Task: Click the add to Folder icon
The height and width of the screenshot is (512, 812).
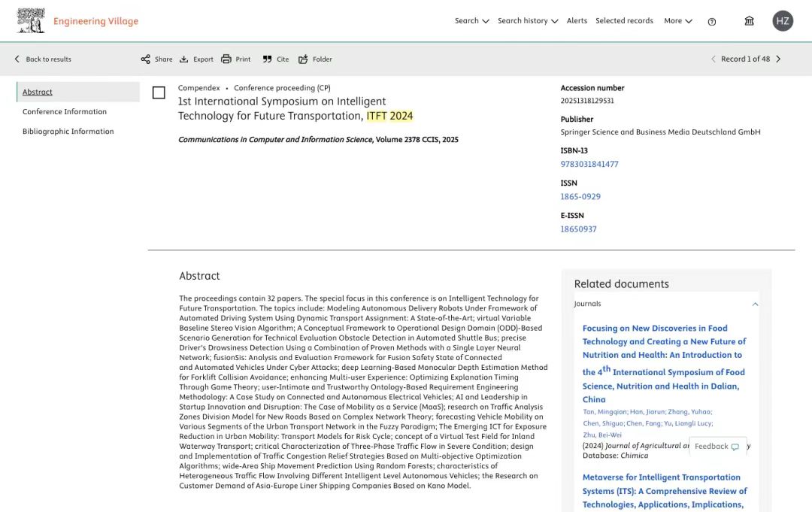Action: coord(303,59)
